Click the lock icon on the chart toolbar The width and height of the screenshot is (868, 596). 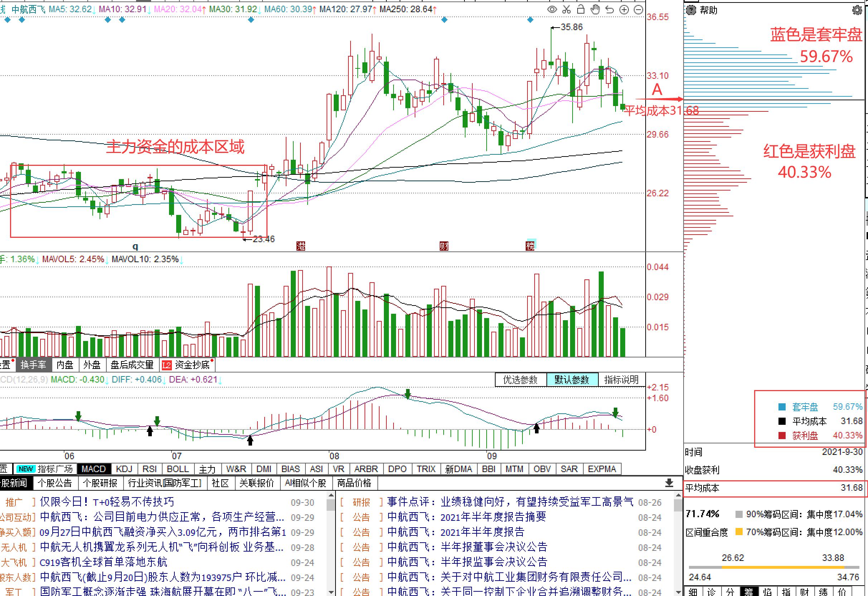[580, 10]
